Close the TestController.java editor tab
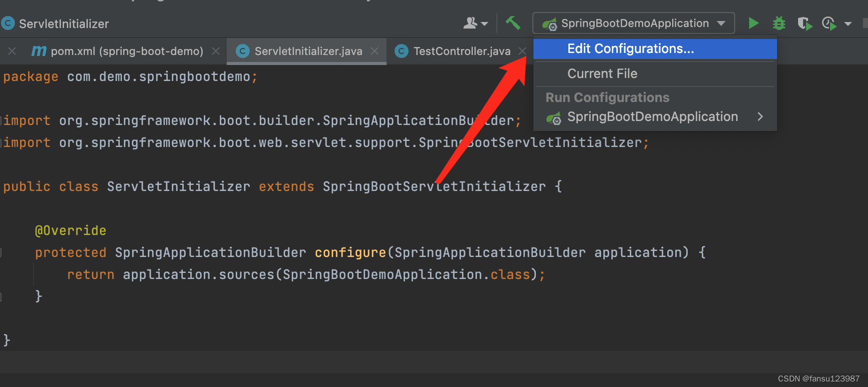 [522, 51]
